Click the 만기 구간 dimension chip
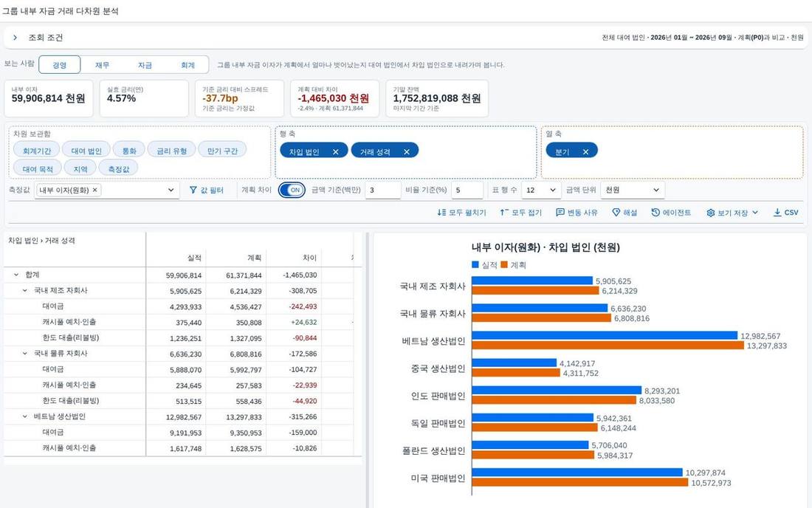Screen dimensions: 812x508 coord(222,151)
